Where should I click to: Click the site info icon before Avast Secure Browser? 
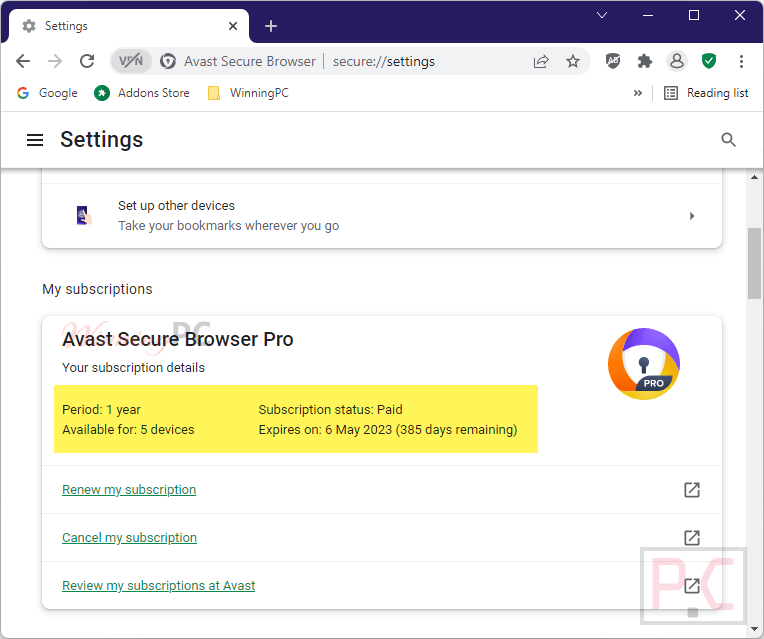pyautogui.click(x=168, y=61)
